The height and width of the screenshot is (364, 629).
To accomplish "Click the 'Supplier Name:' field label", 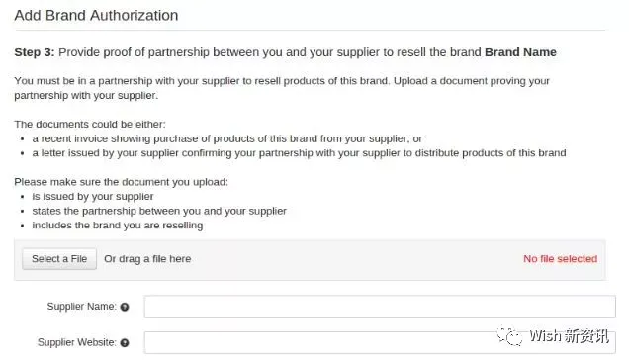I will click(82, 307).
